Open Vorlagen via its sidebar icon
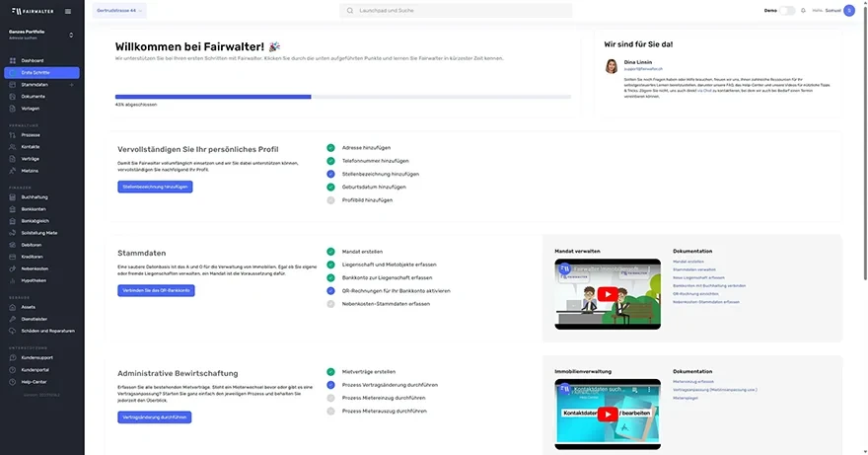The image size is (868, 455). pos(13,109)
